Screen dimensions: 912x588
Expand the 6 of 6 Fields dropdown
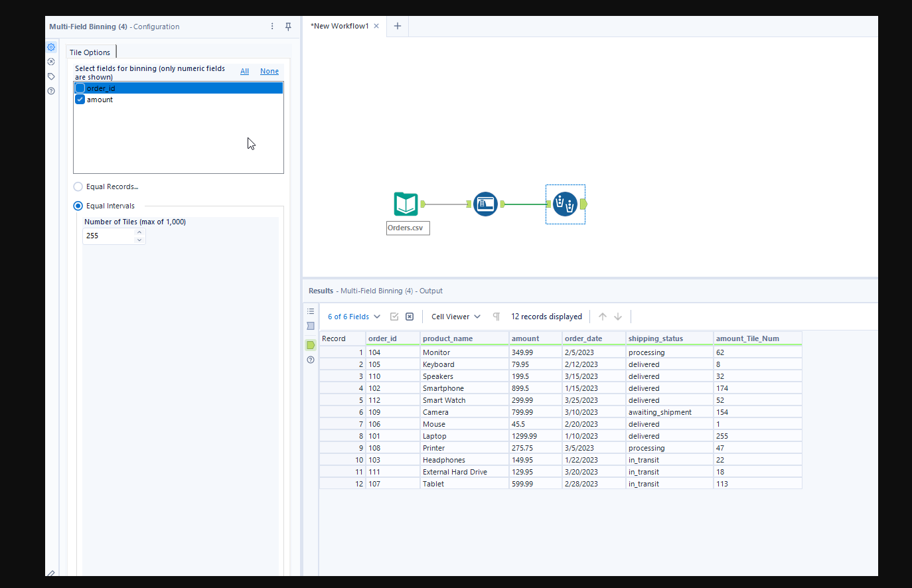[x=354, y=317]
